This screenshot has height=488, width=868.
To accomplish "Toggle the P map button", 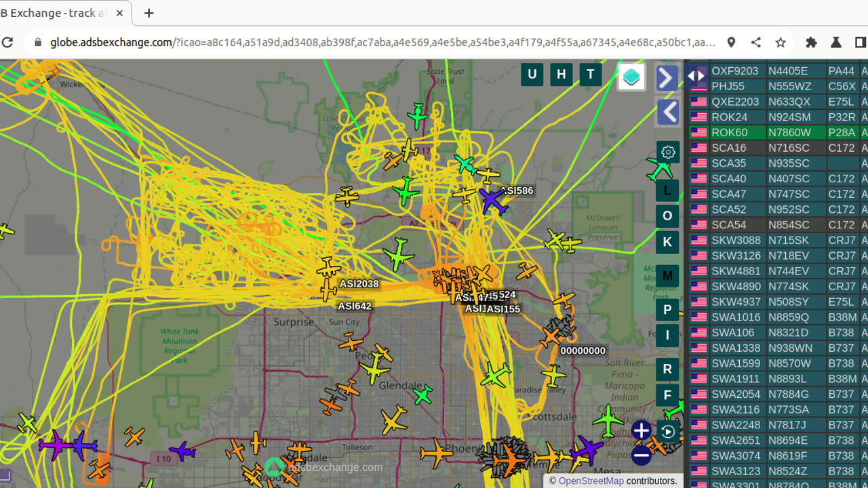I will 667,310.
